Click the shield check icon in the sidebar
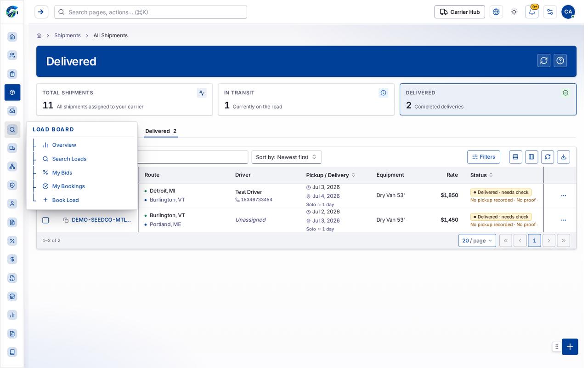The width and height of the screenshot is (588, 368). click(x=12, y=185)
